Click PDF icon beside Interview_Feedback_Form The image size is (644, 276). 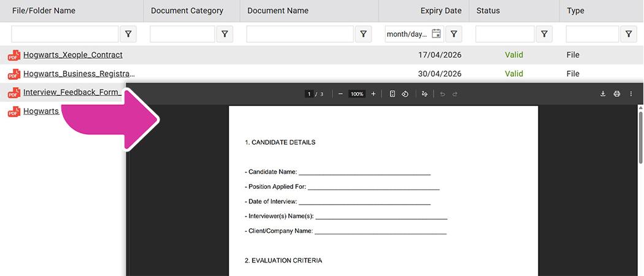click(x=14, y=93)
